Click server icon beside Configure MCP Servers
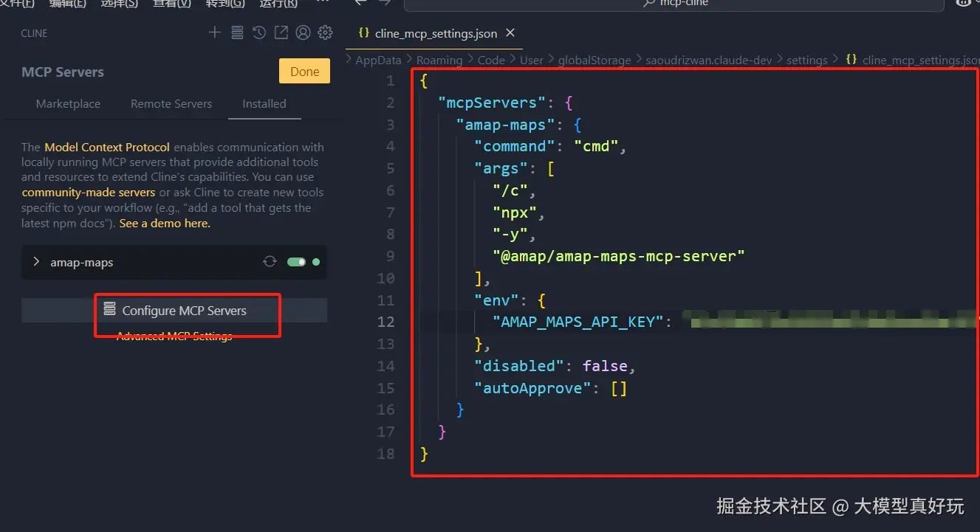 click(110, 310)
